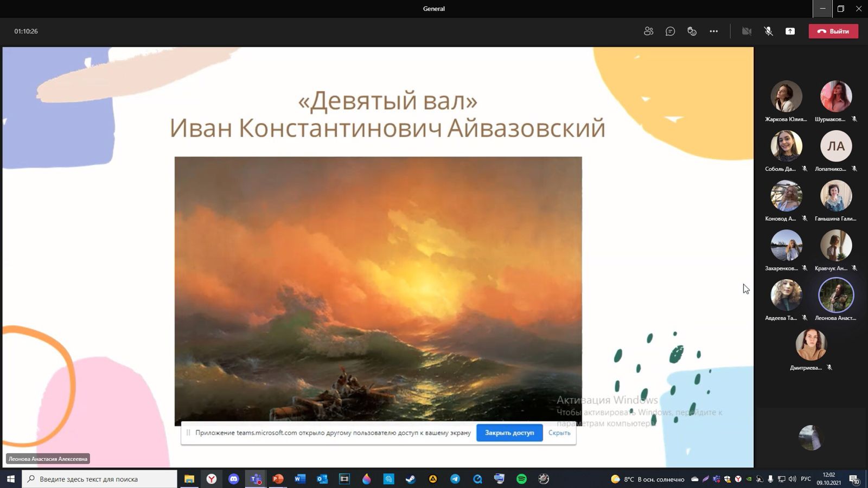Open the meeting chat
868x488 pixels.
click(670, 31)
